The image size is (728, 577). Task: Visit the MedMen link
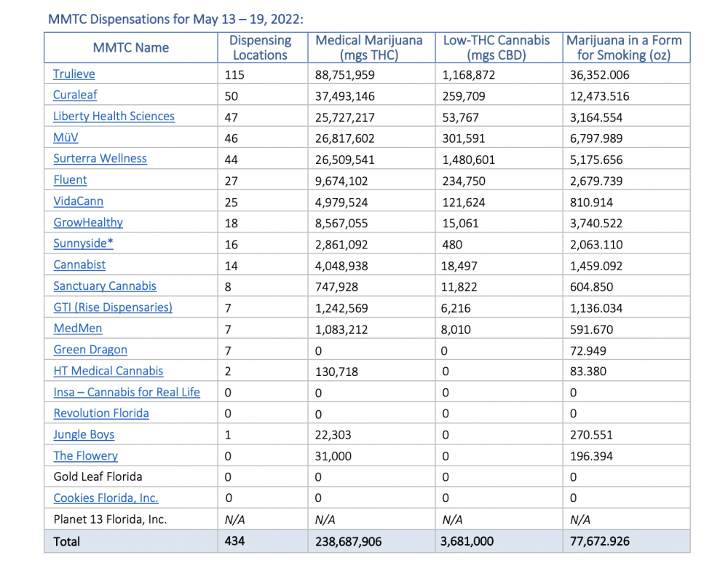(x=78, y=329)
